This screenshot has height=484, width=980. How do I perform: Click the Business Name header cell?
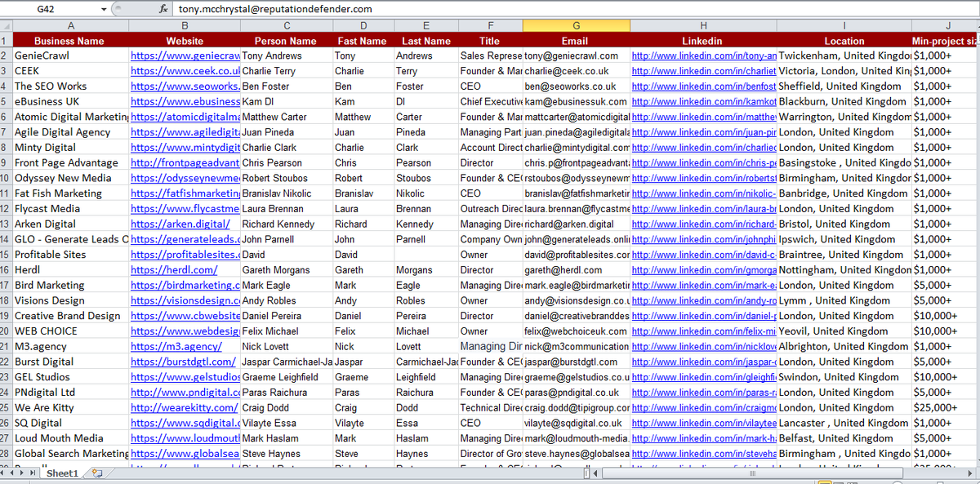70,41
